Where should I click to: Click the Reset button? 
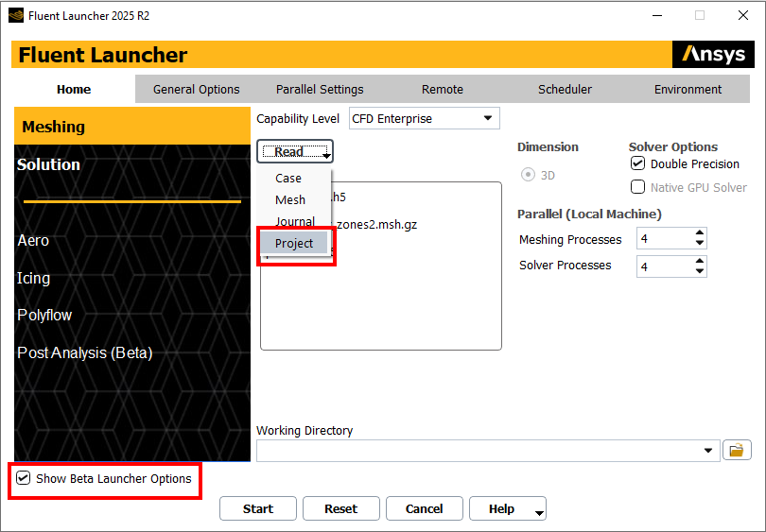[x=341, y=508]
